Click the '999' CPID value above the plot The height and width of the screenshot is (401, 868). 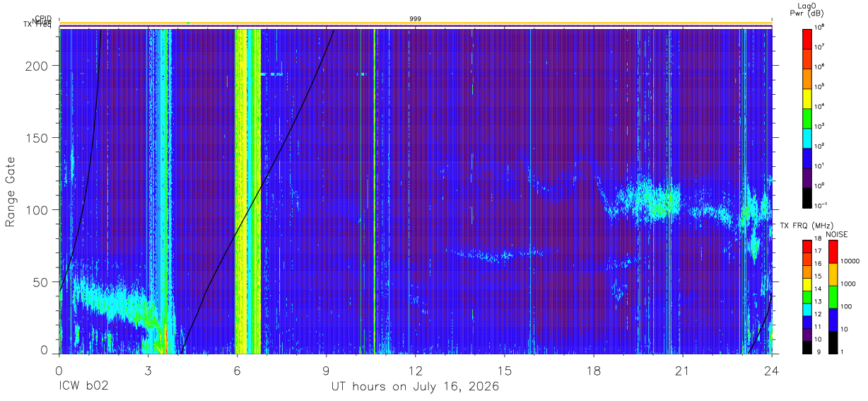pos(416,18)
